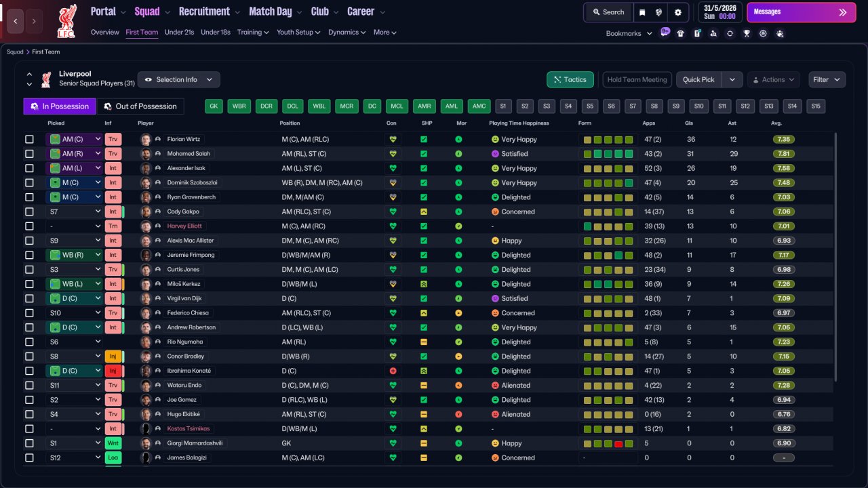
Task: Open the settings gear icon
Action: (x=677, y=12)
